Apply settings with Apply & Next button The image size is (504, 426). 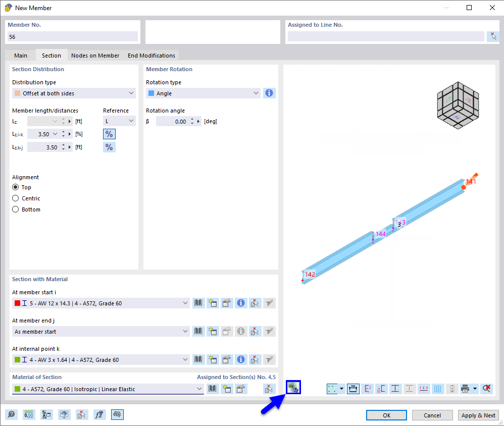pos(478,415)
